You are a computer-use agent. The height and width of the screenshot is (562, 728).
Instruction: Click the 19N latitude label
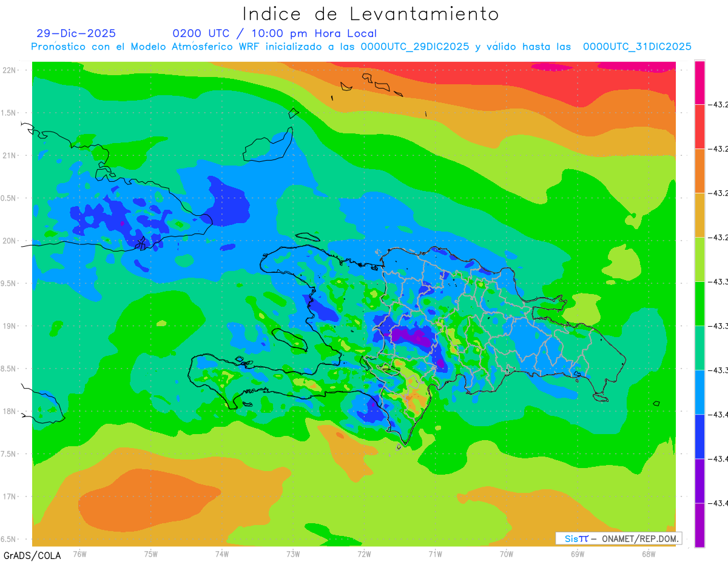click(10, 326)
